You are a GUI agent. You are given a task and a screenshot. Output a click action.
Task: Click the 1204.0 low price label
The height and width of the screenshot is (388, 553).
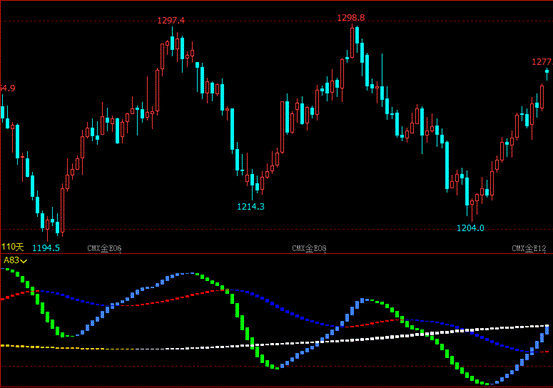point(470,228)
